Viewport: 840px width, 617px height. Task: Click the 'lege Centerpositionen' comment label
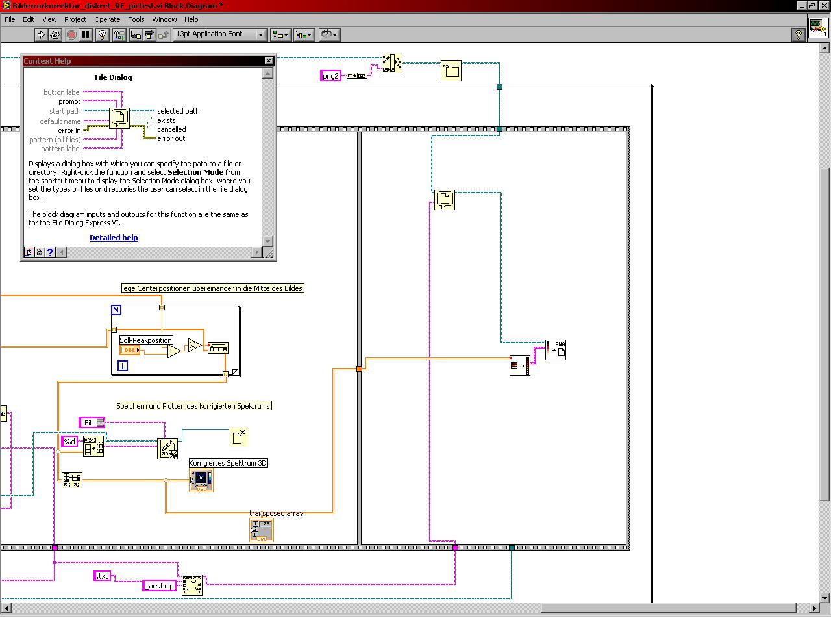(x=213, y=288)
